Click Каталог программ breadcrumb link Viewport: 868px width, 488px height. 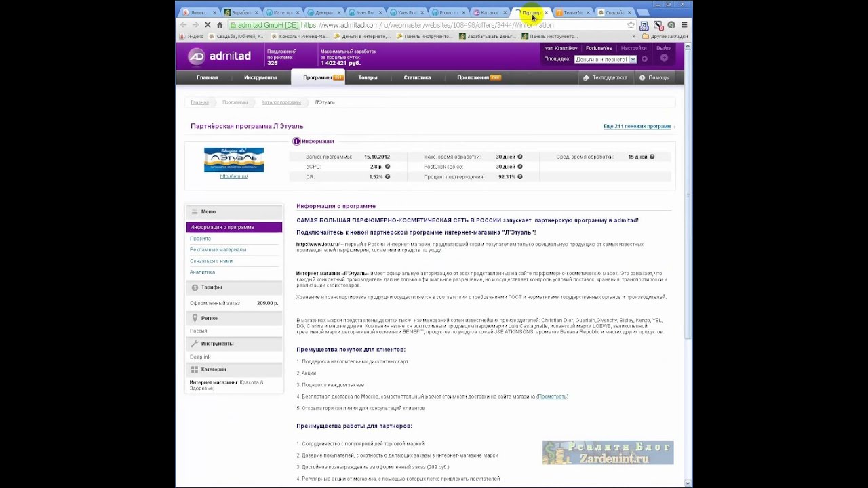point(281,102)
